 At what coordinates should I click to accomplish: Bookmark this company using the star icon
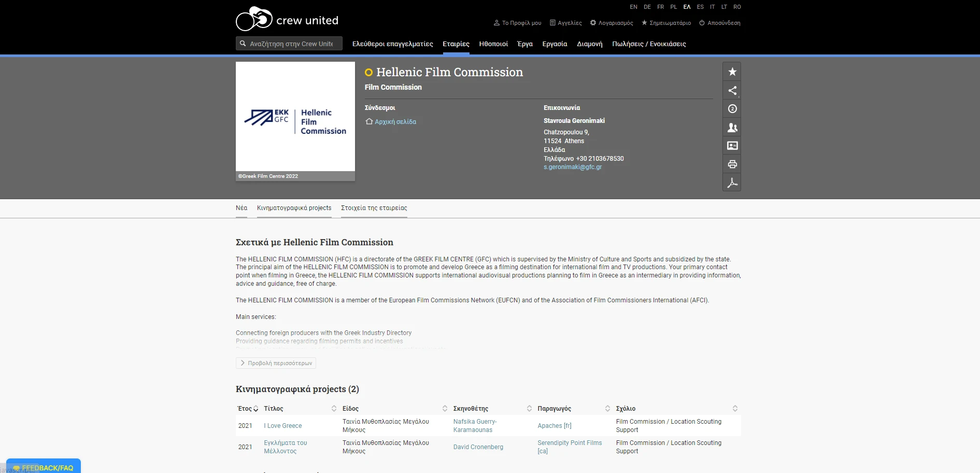(x=732, y=72)
